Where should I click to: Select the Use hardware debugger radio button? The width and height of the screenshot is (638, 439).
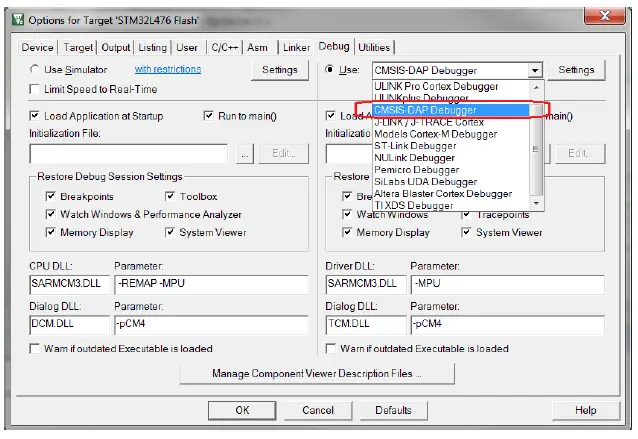pos(330,69)
